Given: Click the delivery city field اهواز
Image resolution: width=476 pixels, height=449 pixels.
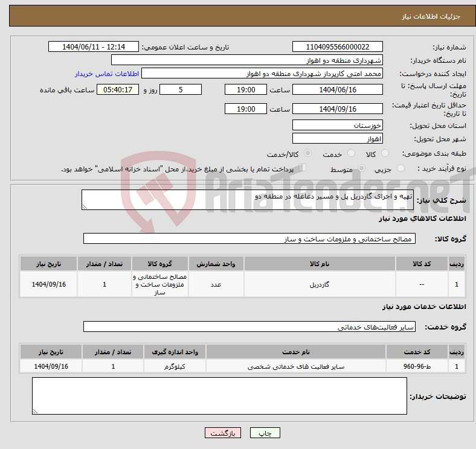Looking at the screenshot, I should coord(338,138).
